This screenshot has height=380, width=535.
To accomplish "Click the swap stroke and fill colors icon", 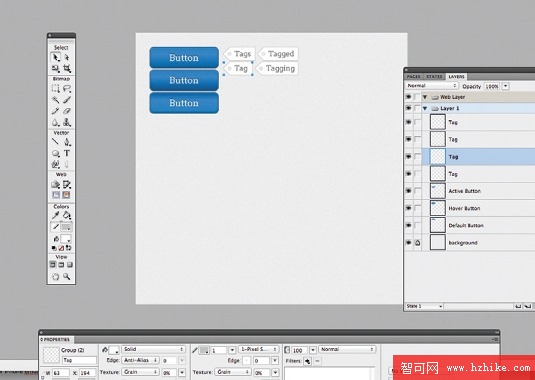I will (x=69, y=248).
